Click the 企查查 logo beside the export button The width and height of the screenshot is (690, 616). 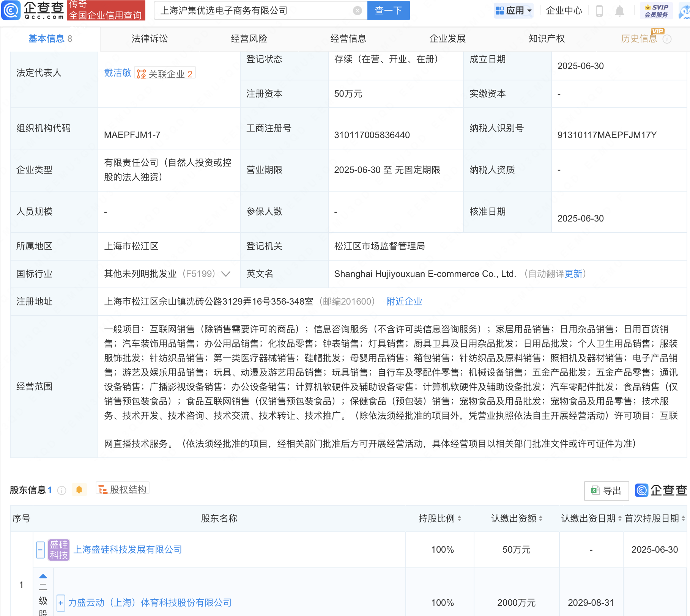click(662, 490)
